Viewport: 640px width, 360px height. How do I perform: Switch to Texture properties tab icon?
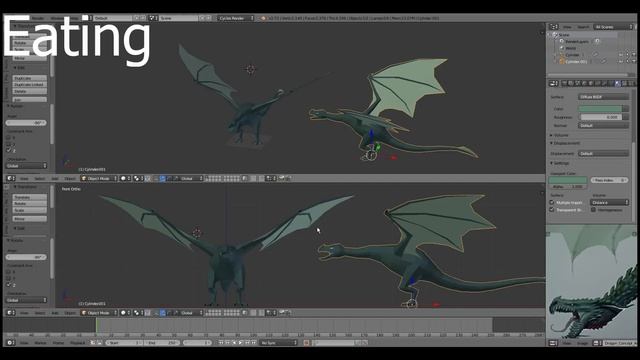click(x=624, y=83)
